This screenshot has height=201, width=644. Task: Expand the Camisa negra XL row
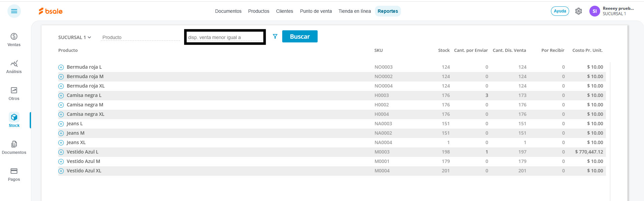61,114
